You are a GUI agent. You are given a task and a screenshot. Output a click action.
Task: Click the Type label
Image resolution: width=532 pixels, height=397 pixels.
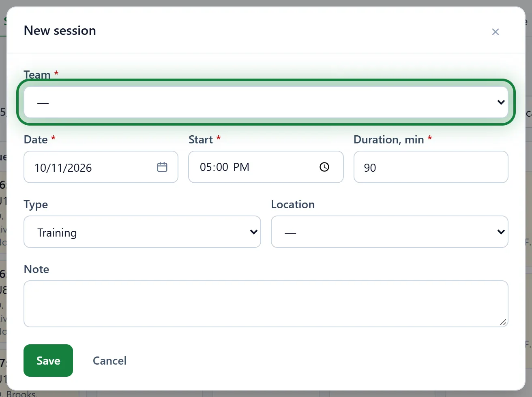tap(36, 205)
